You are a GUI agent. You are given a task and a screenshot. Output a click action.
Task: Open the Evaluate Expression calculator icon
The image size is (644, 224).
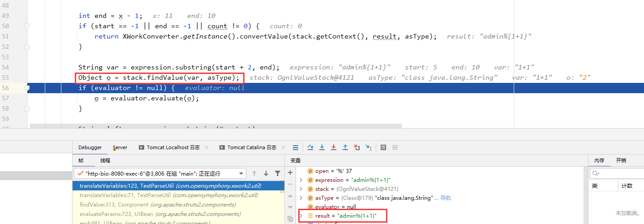coord(383,147)
